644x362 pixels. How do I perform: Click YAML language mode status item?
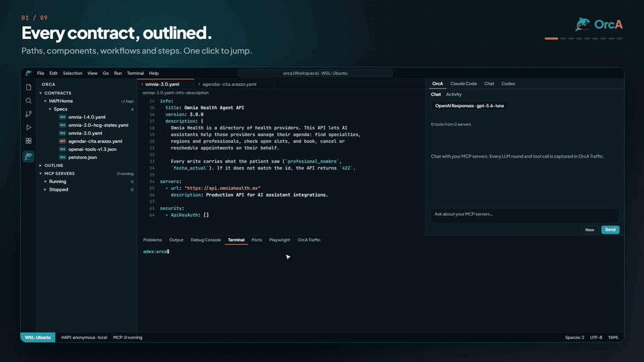pyautogui.click(x=613, y=337)
